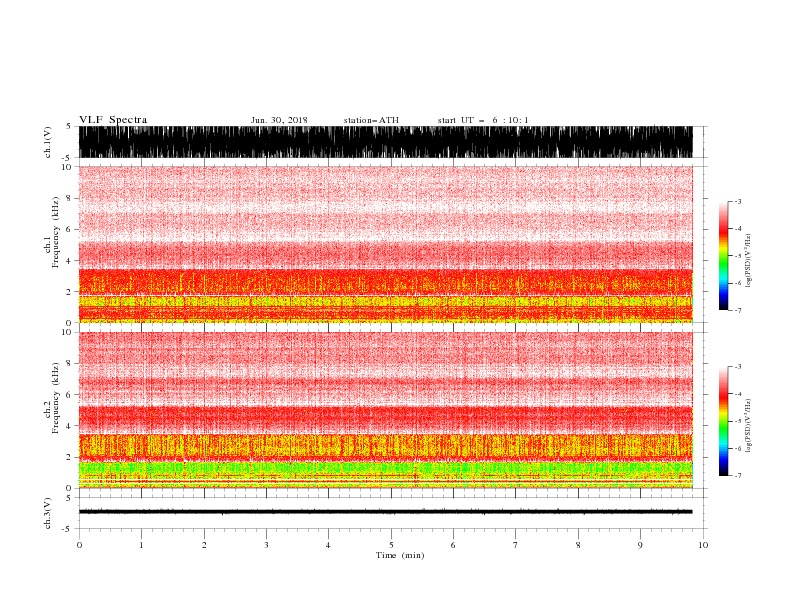Click the time axis tick label "7"

516,545
